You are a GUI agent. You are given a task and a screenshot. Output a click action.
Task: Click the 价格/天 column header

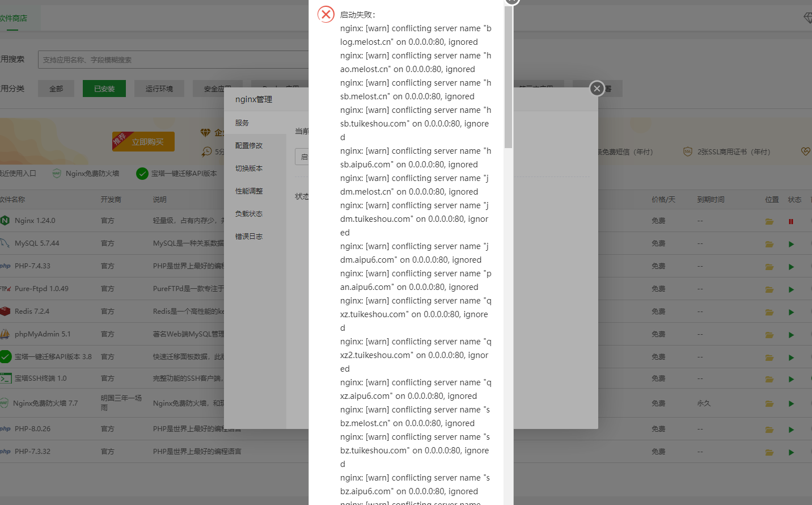(663, 200)
